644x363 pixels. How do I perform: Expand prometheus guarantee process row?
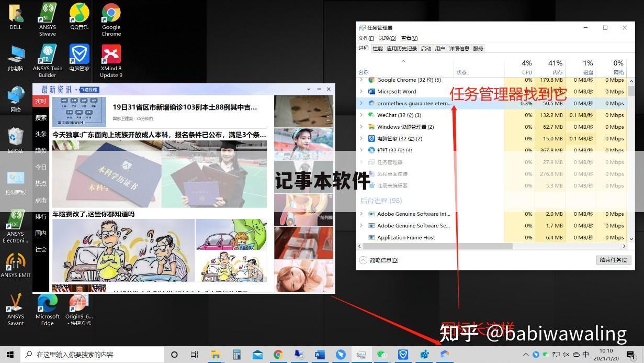tap(361, 103)
